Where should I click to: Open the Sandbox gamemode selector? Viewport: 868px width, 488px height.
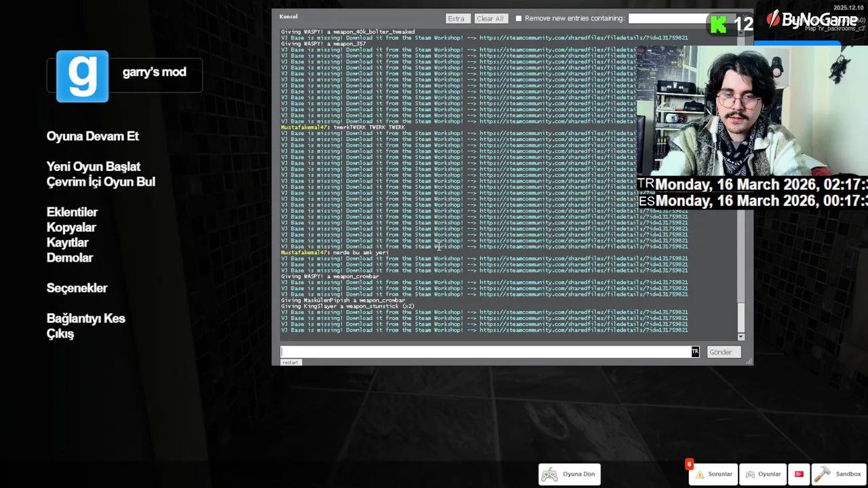(x=840, y=474)
